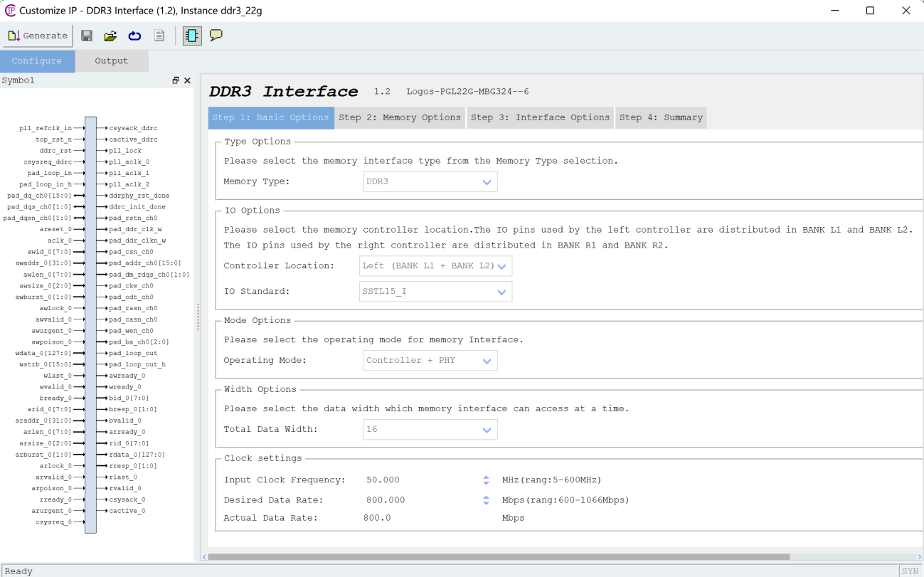Click the awaddr_0[31:0] port label

tap(44, 263)
